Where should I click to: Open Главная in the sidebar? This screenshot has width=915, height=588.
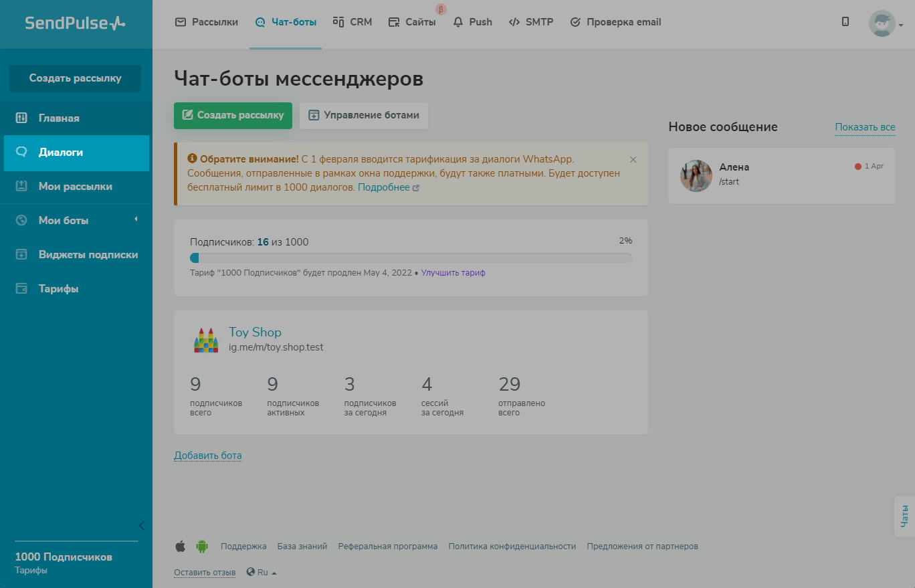(x=59, y=118)
